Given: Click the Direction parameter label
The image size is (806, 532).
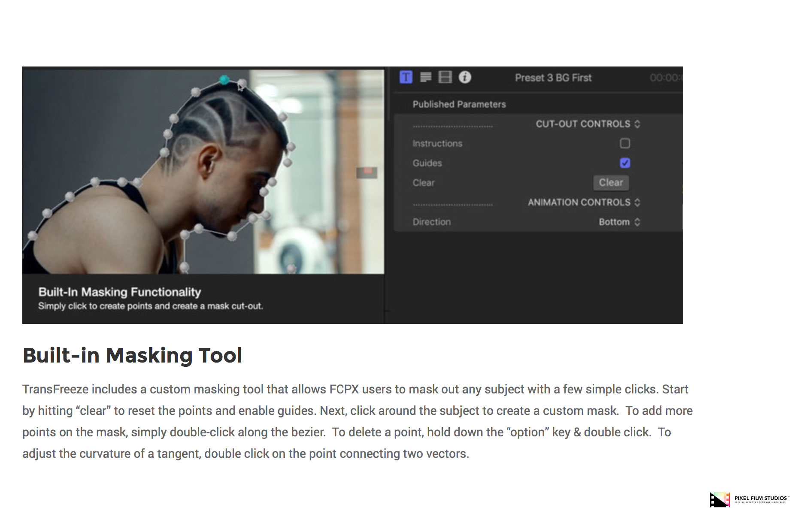Looking at the screenshot, I should (432, 222).
